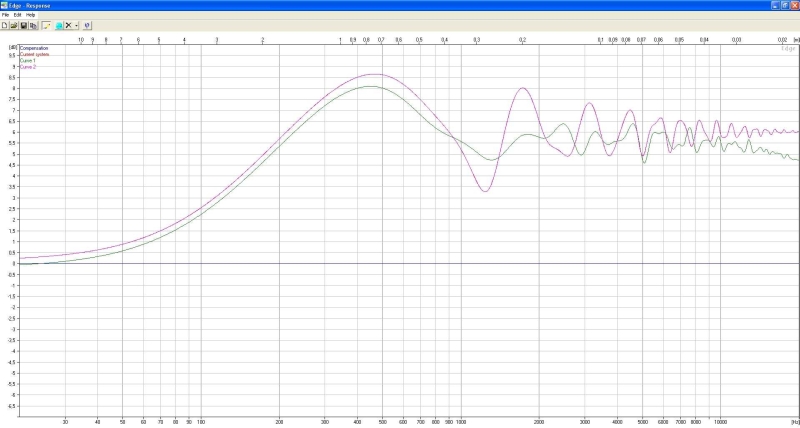Click the New file toolbar icon
Viewport: 800px width, 428px height.
click(x=5, y=25)
